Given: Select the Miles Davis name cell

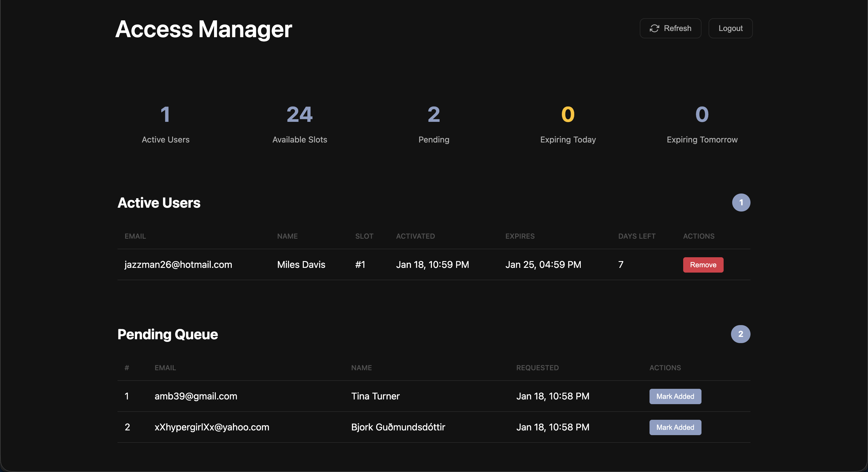Looking at the screenshot, I should [301, 265].
